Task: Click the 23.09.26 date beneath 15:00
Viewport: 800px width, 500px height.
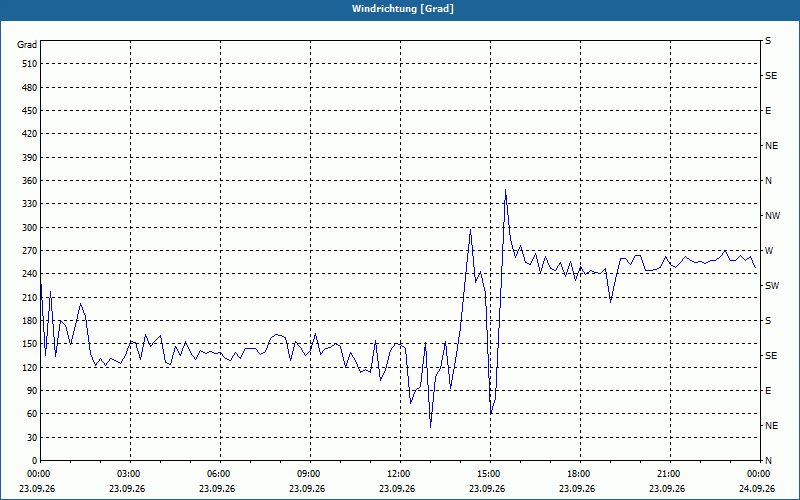Action: (487, 489)
